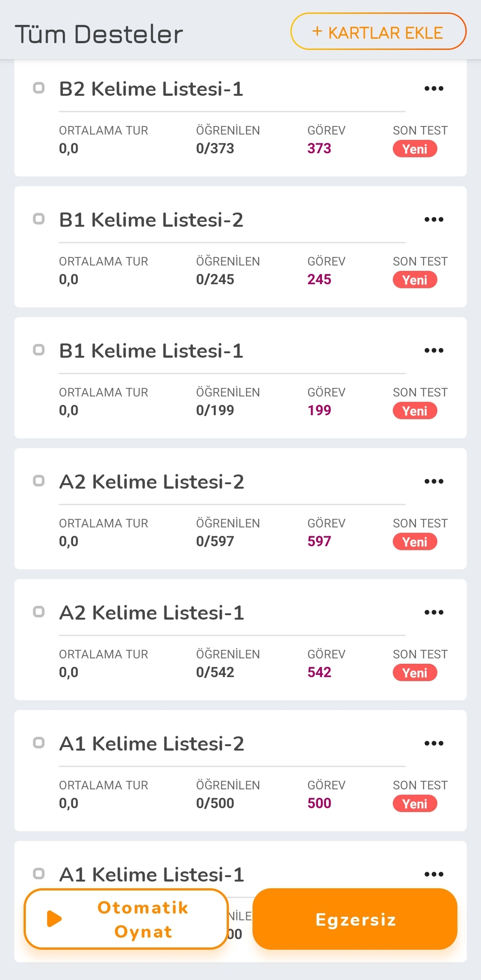
Task: Start the Egzersiz session
Action: click(x=355, y=919)
